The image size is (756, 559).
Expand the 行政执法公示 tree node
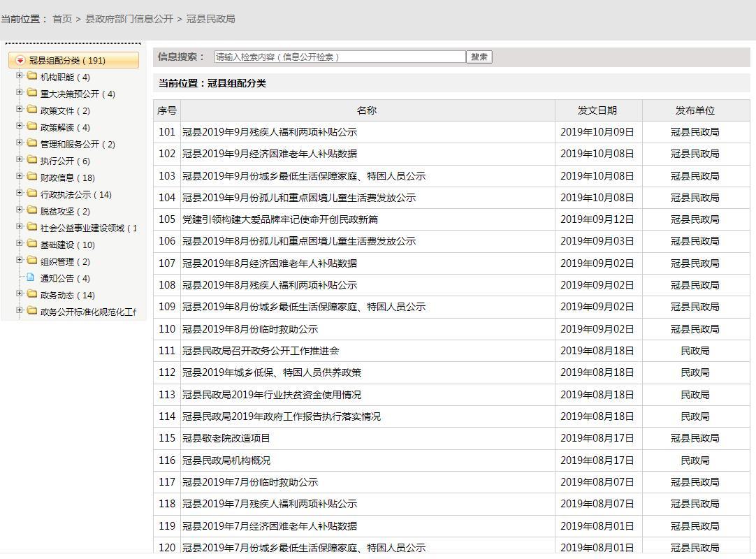[20, 194]
